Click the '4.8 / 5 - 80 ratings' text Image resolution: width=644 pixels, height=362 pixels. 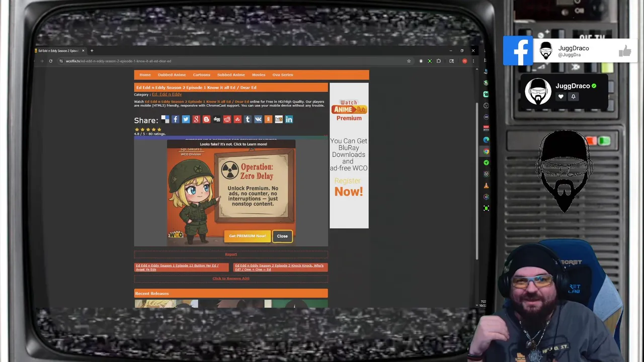(149, 134)
